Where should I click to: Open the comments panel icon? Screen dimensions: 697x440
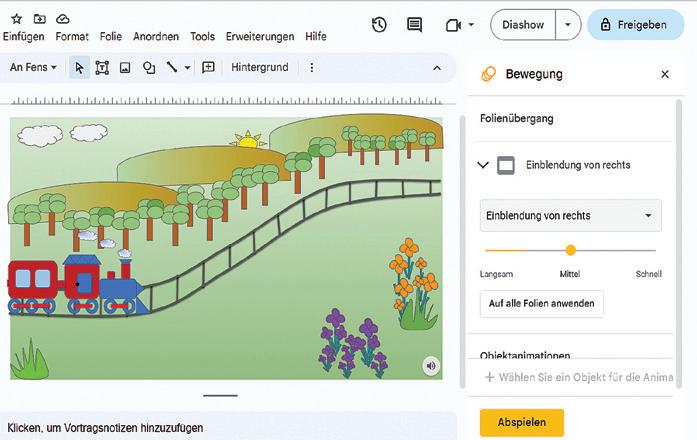414,25
